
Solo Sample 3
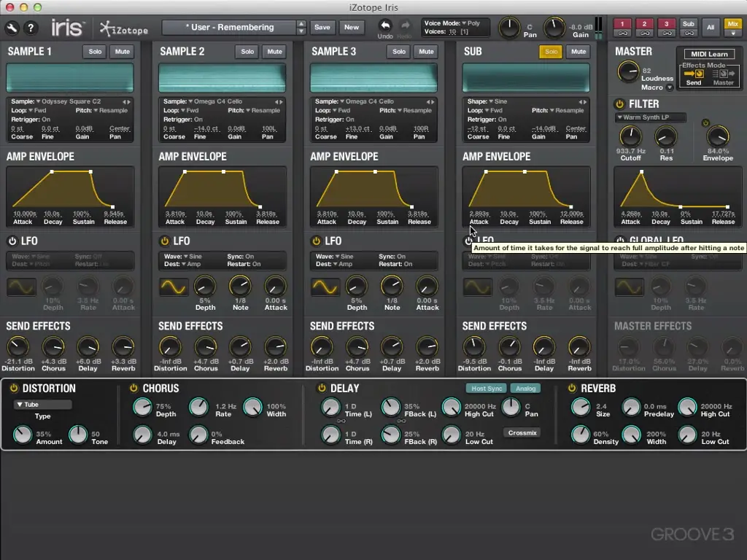point(399,52)
